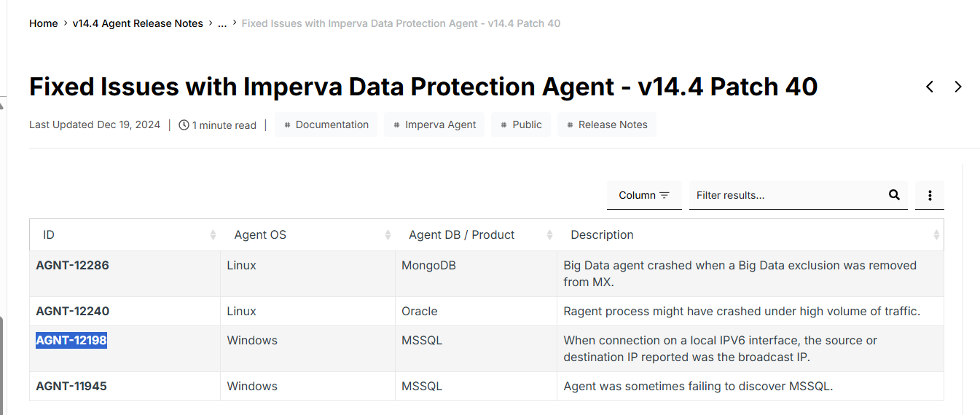Click the AGNT-11945 row ID

71,386
